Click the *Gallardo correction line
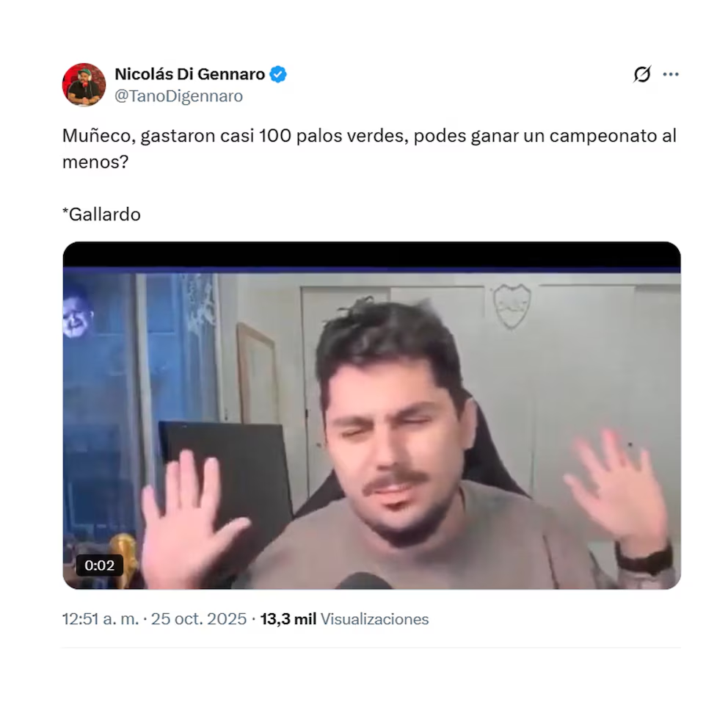The width and height of the screenshot is (728, 716). coord(101,214)
